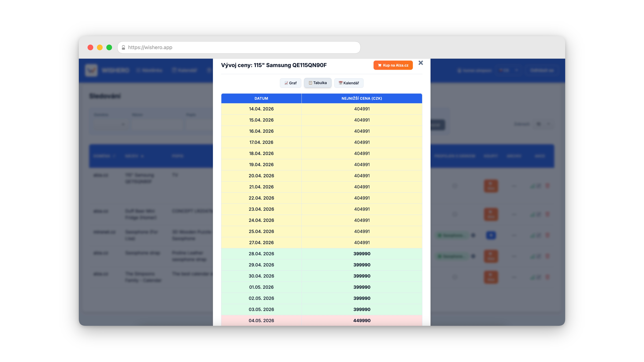Focus the browser address bar showing wishero.app
644x362 pixels.
coord(239,47)
